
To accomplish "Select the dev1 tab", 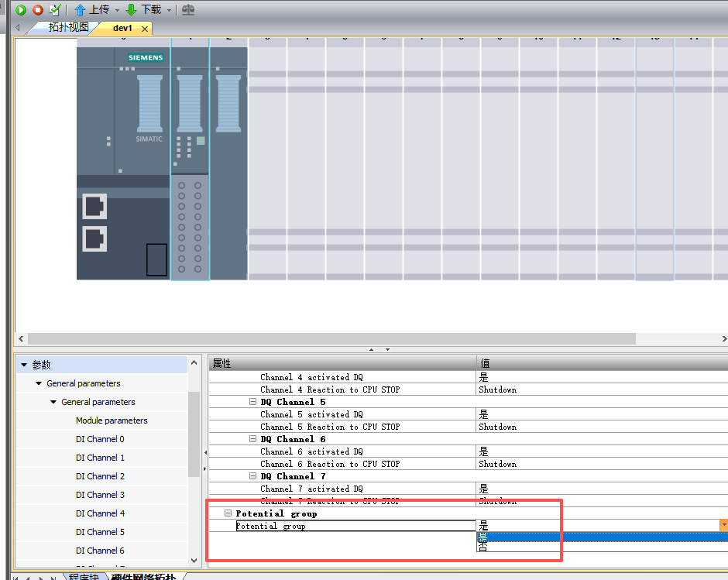I will tap(122, 29).
